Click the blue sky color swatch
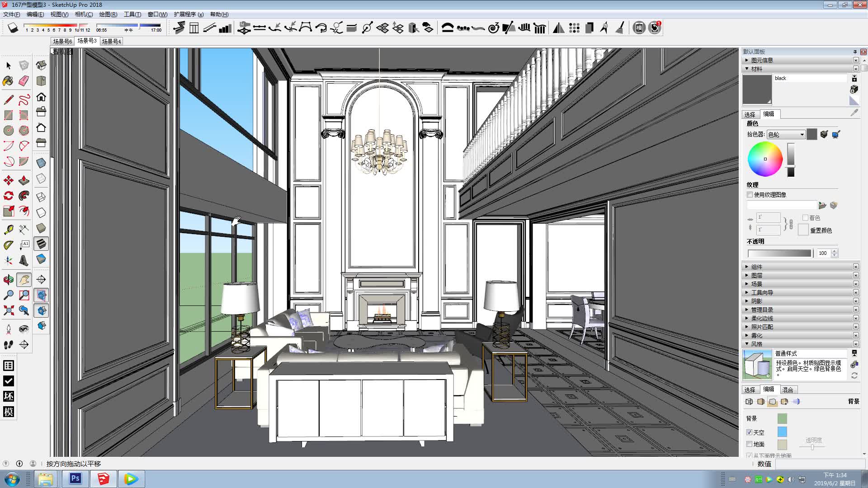Image resolution: width=868 pixels, height=488 pixels. pyautogui.click(x=782, y=432)
